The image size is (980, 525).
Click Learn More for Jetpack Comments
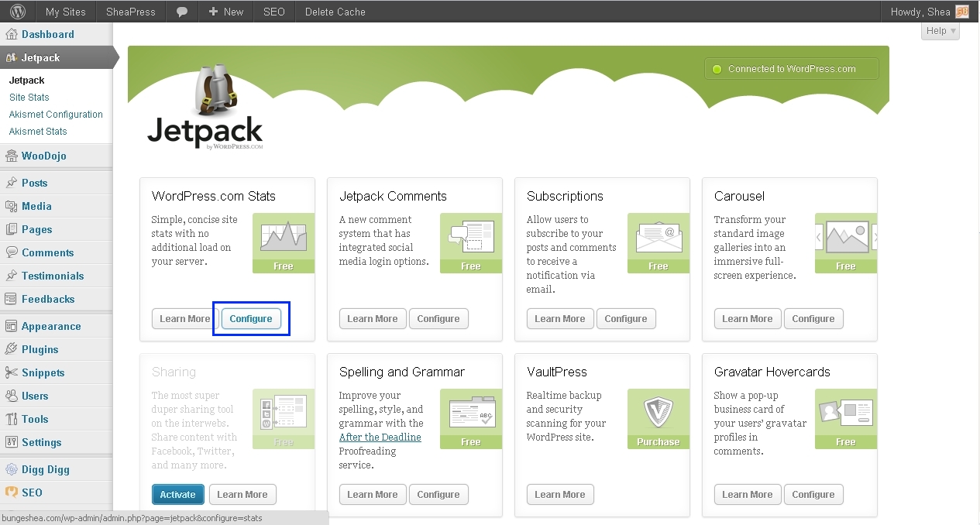[x=373, y=319]
